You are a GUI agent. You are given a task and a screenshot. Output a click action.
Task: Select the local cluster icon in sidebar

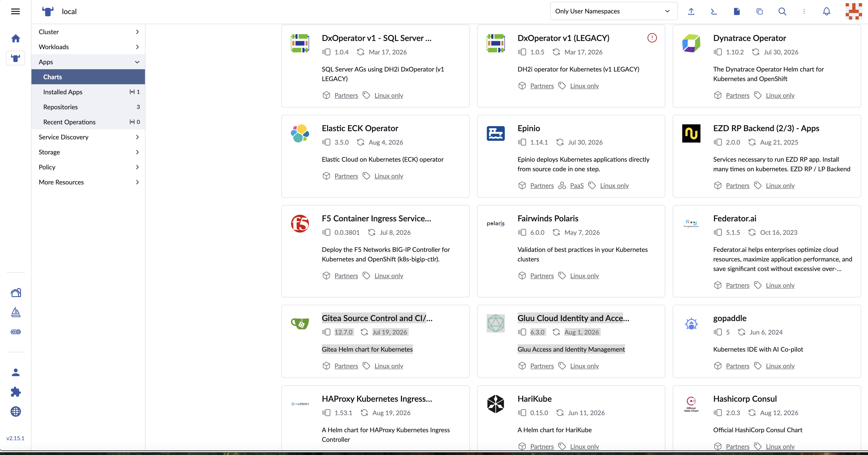[15, 58]
